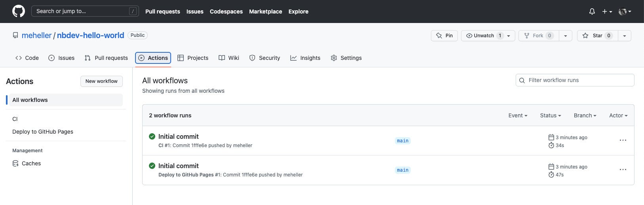Click the calendar icon on Deploy run
The width and height of the screenshot is (644, 205).
[x=551, y=167]
